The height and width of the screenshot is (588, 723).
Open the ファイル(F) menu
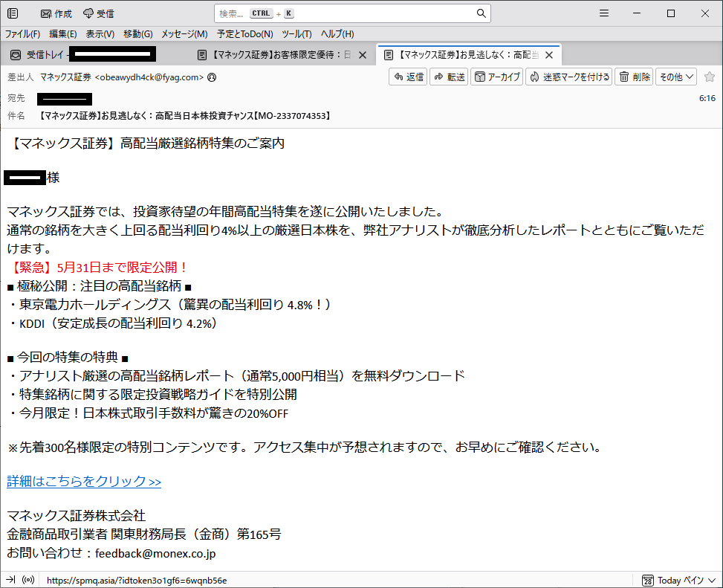[x=22, y=33]
